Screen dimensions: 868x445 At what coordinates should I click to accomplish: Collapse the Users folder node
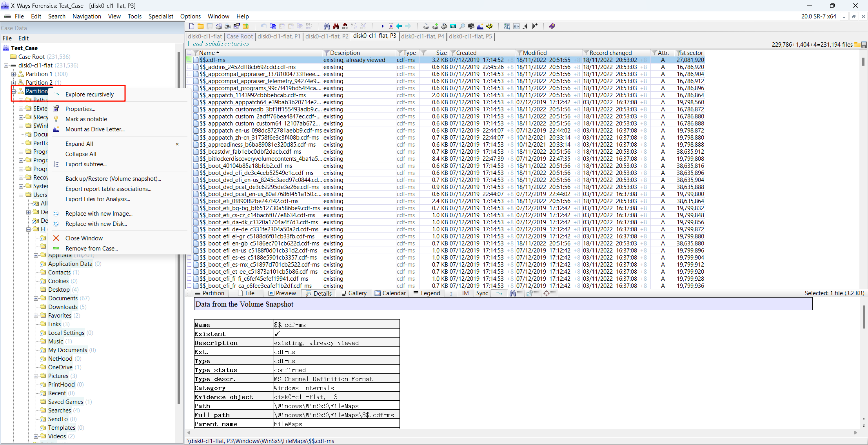[21, 195]
